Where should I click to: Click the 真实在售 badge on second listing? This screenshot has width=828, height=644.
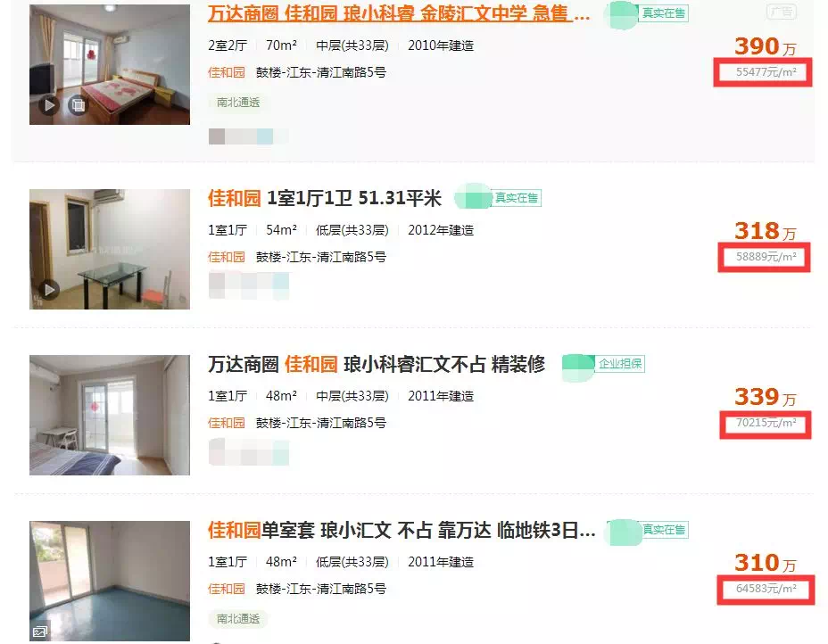click(516, 198)
